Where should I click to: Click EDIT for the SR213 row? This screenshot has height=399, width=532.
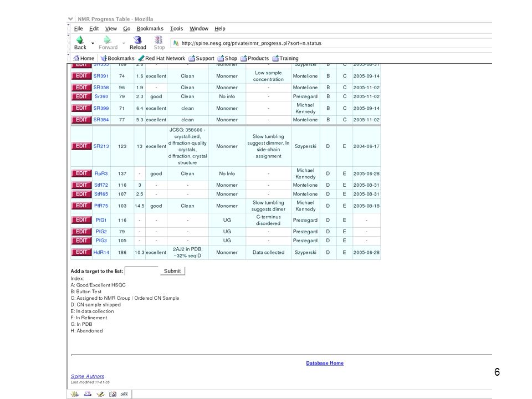[81, 146]
